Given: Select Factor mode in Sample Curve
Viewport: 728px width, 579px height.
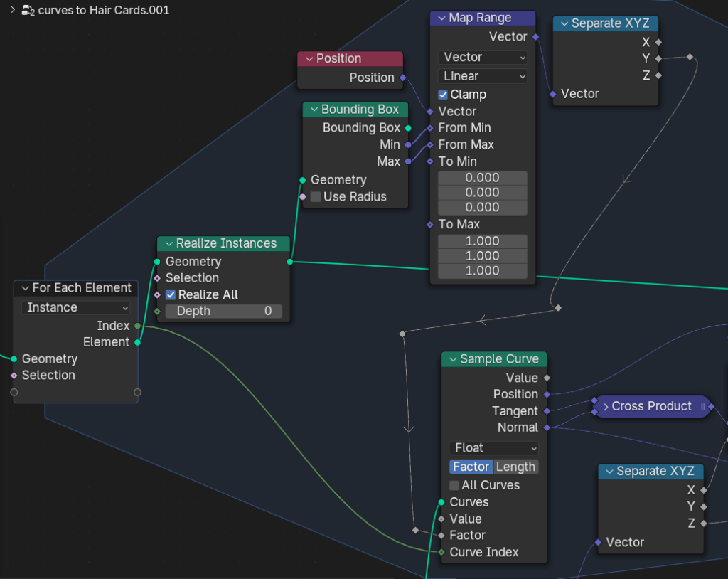Looking at the screenshot, I should coord(471,467).
